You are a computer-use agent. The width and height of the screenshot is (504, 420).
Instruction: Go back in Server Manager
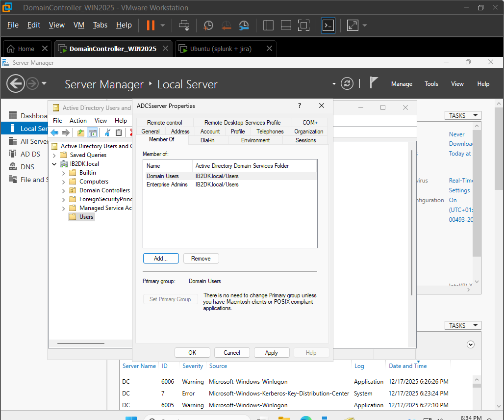(x=15, y=83)
